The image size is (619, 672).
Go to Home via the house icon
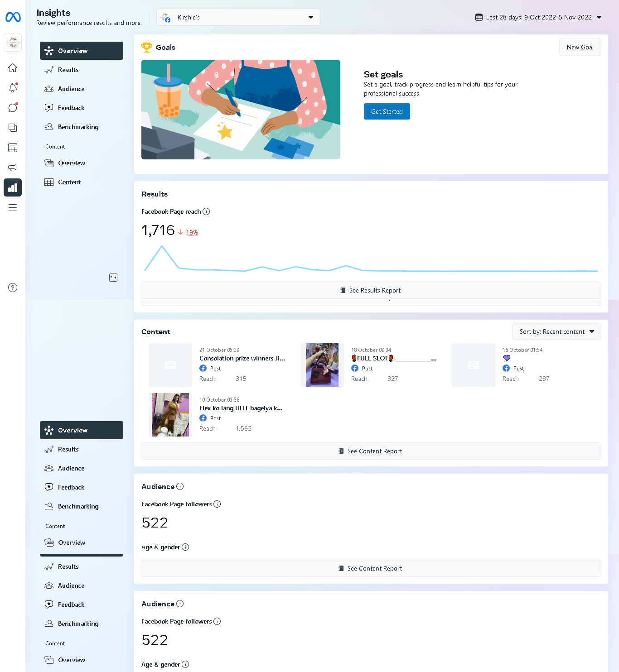pos(13,68)
